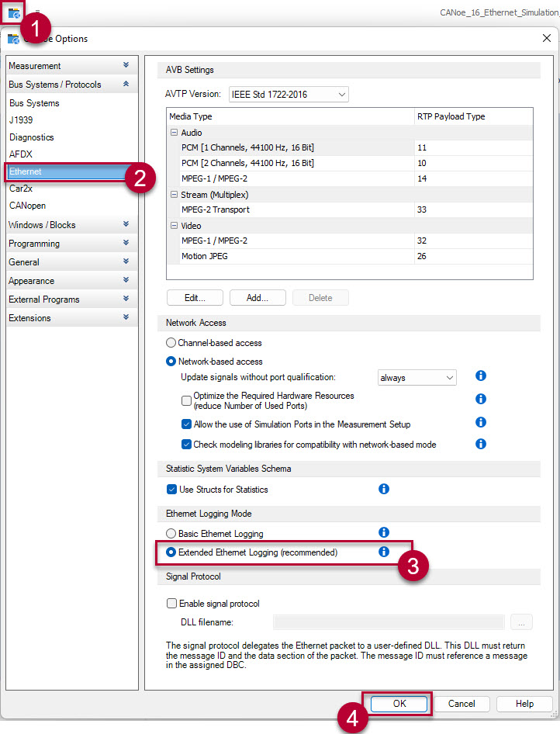This screenshot has height=734, width=560.
Task: Select Channel-based access radio button
Action: [171, 343]
